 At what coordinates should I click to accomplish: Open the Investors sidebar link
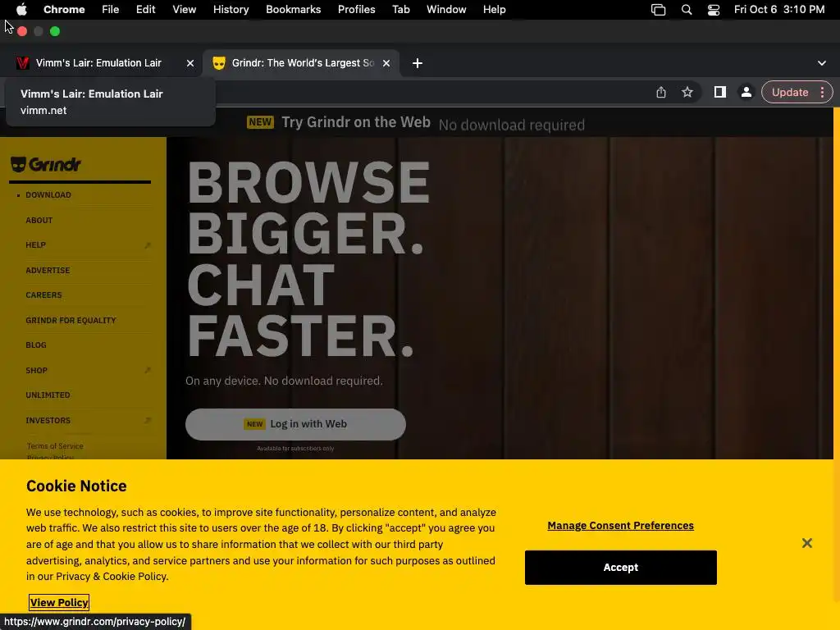[x=48, y=421]
